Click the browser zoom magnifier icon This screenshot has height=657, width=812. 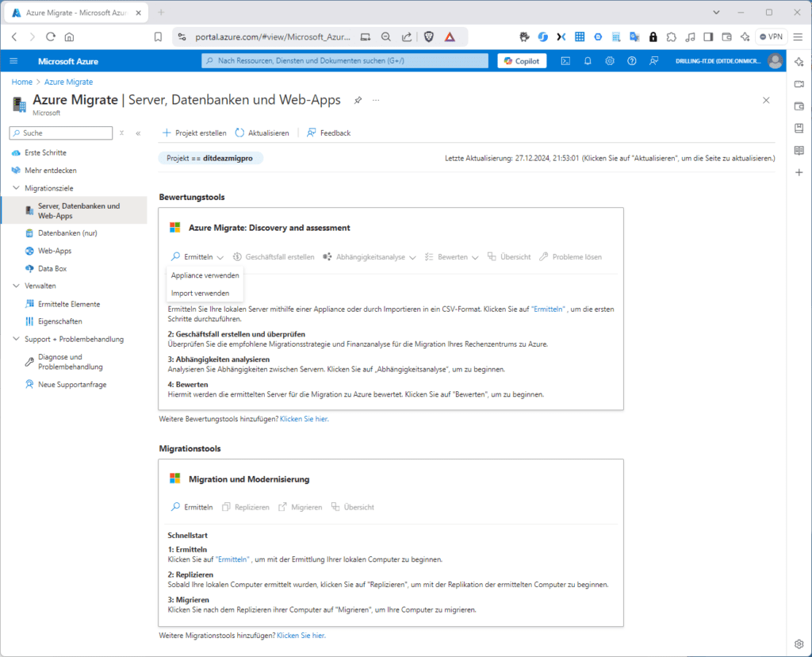point(386,36)
